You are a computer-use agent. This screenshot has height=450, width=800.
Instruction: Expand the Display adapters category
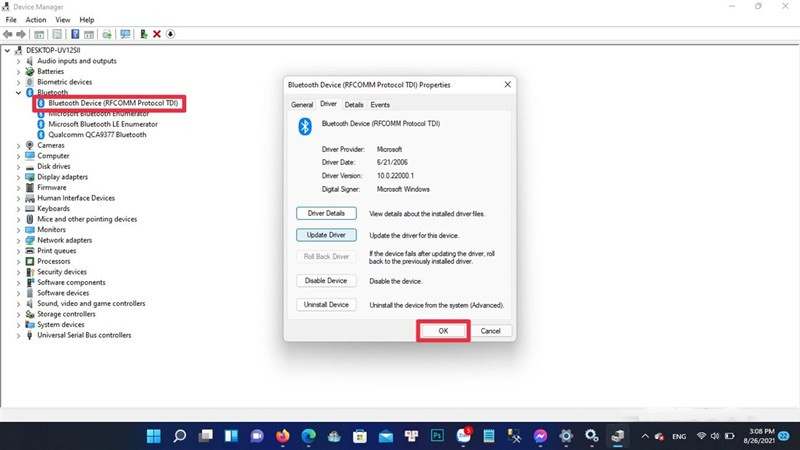tap(20, 177)
